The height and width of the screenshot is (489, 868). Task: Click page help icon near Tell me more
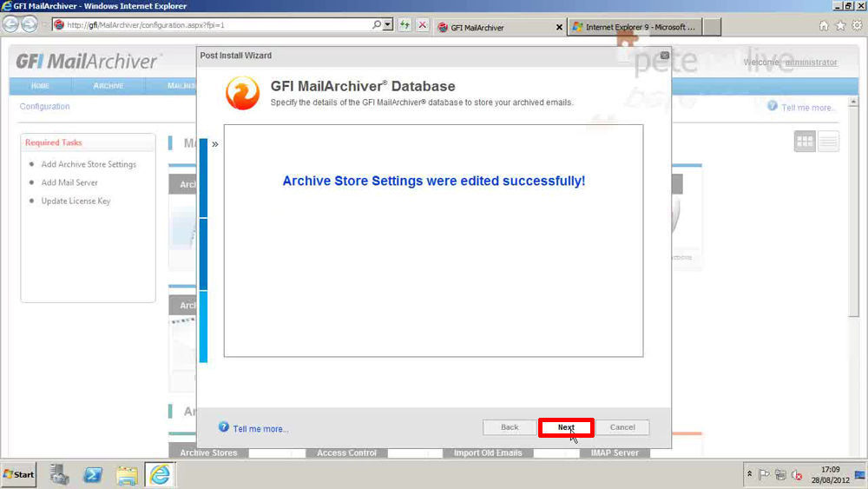773,106
